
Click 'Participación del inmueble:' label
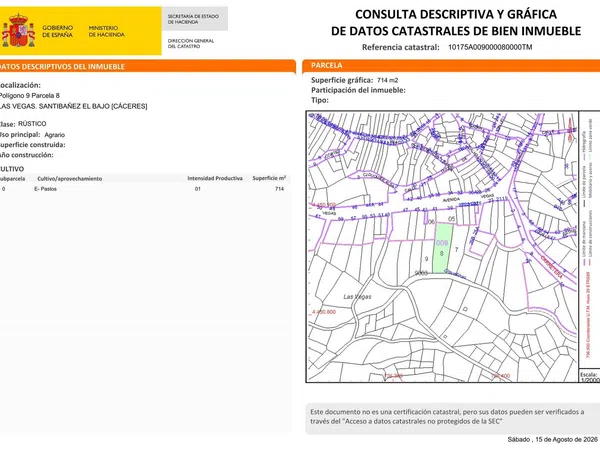358,90
